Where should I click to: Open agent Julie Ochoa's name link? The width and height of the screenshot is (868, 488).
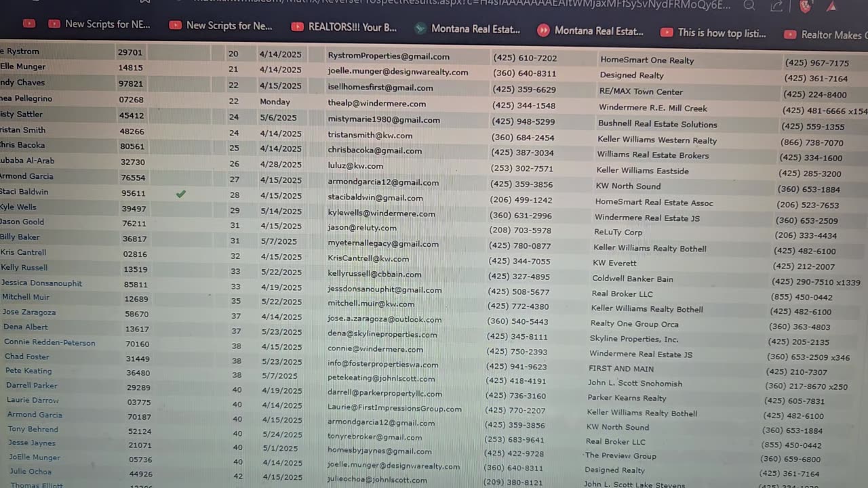(x=31, y=472)
